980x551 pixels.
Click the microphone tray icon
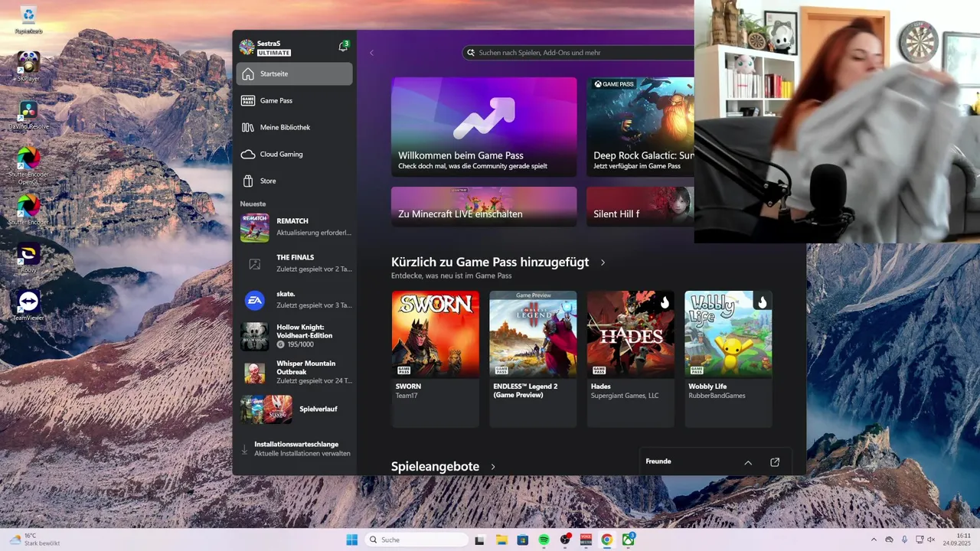tap(904, 540)
